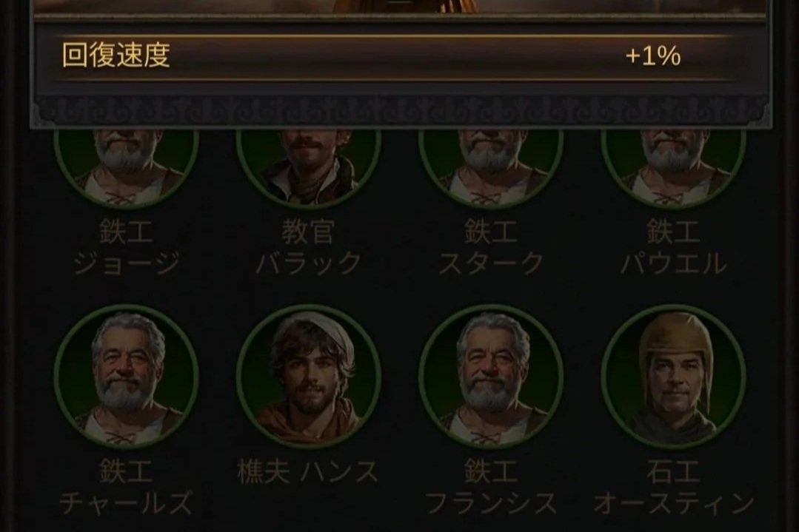Click the 教官 バラック name label
The height and width of the screenshot is (532, 799).
308,247
